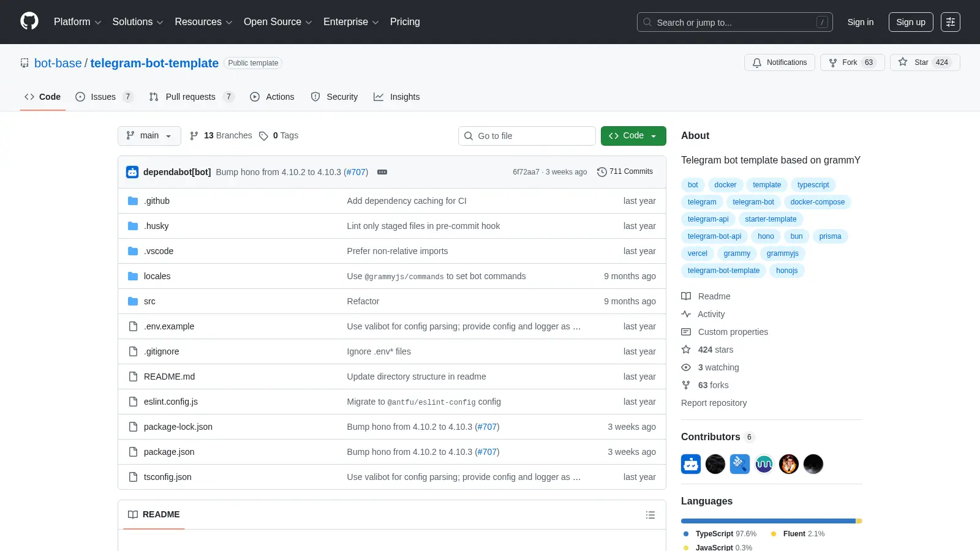Expand the Platform menu
The image size is (980, 551).
click(77, 22)
